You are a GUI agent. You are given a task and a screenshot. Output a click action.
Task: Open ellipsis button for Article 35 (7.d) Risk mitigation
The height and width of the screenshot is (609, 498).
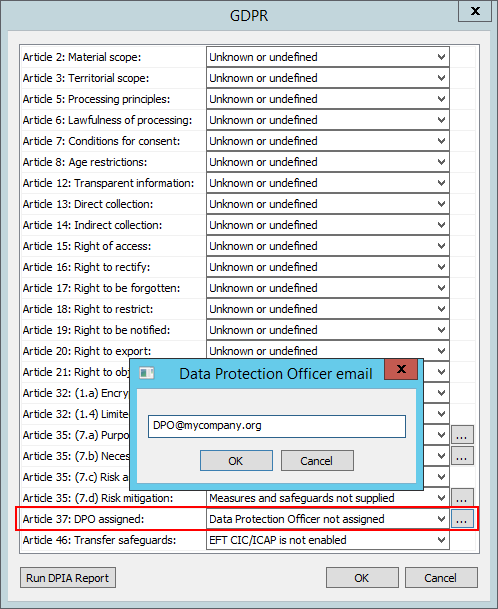(462, 498)
